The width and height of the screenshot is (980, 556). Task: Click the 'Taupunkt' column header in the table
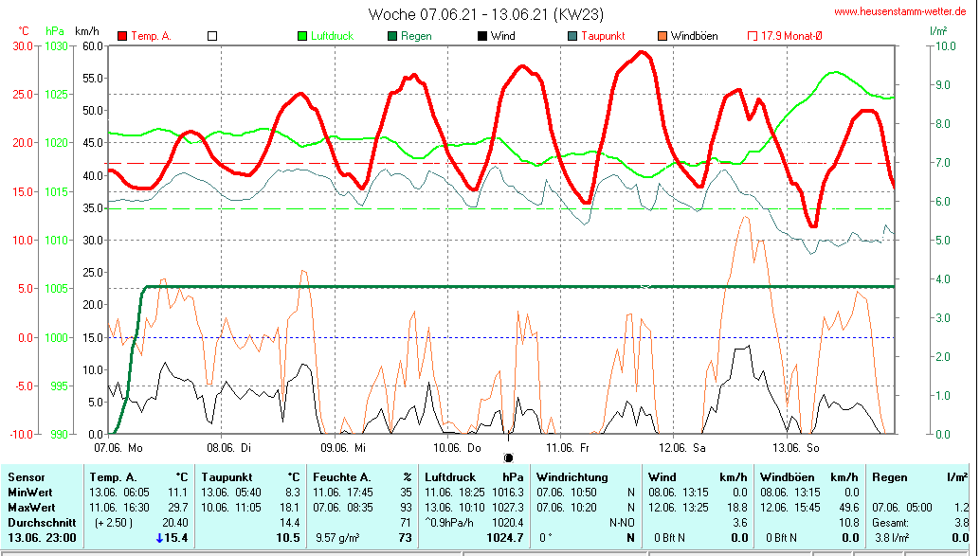click(227, 477)
